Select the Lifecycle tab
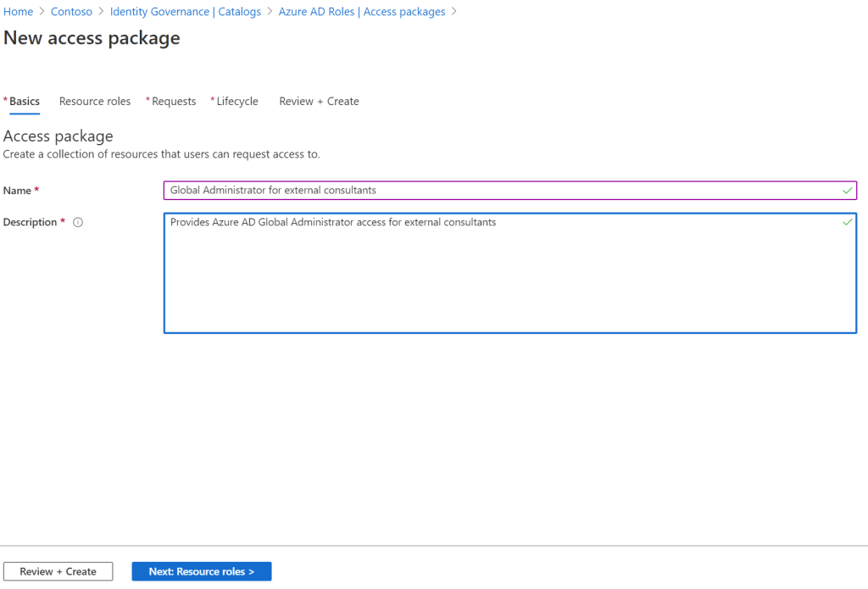The height and width of the screenshot is (589, 868). pyautogui.click(x=236, y=102)
